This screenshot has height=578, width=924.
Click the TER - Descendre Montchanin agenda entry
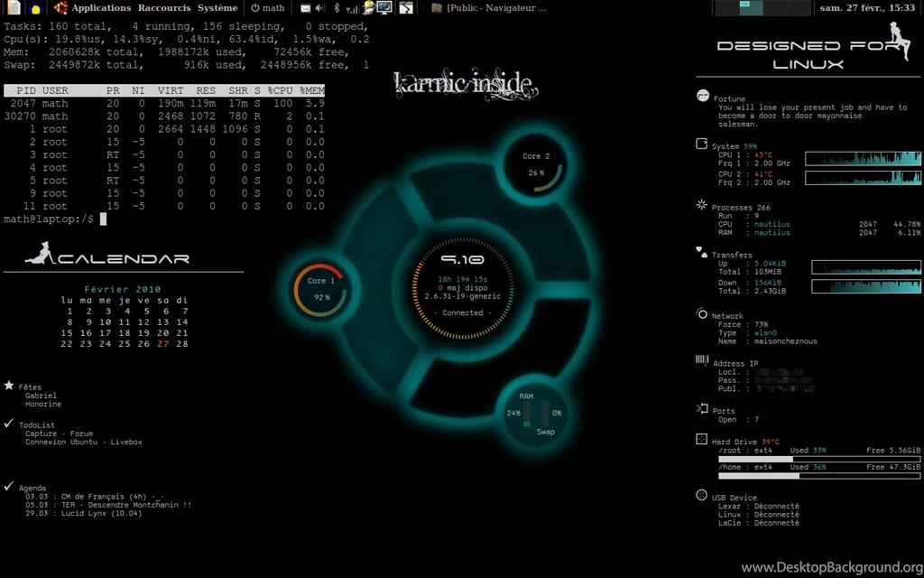pyautogui.click(x=108, y=505)
